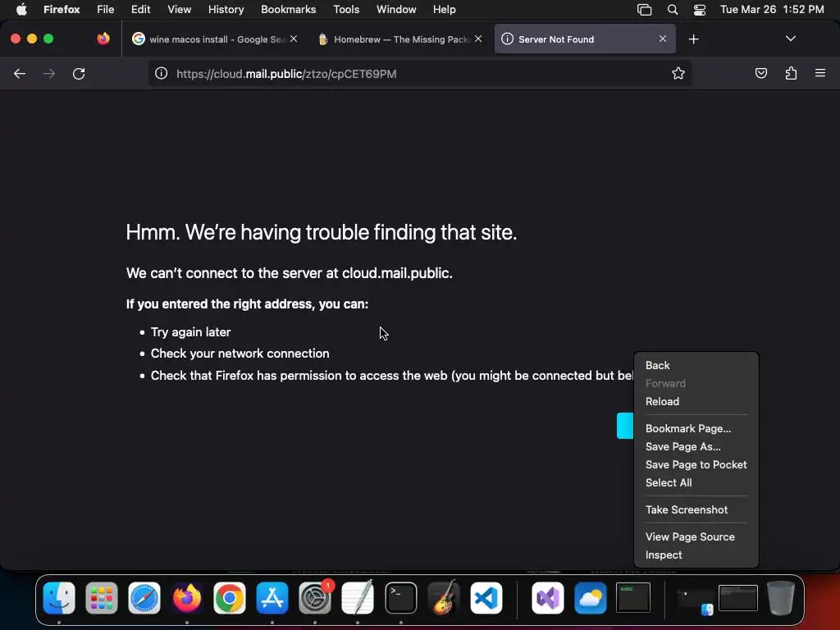This screenshot has height=630, width=840.
Task: Open the Window menu
Action: click(x=396, y=9)
